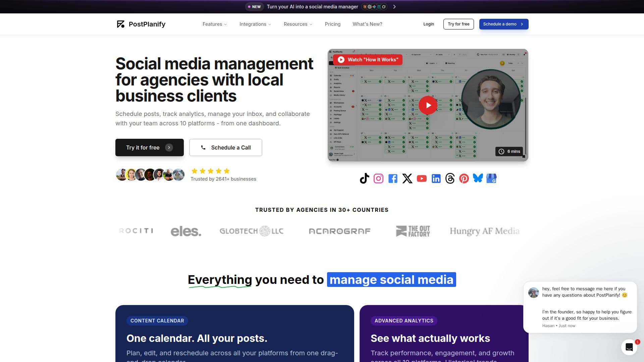Click the 6 mins duration label

tap(509, 152)
